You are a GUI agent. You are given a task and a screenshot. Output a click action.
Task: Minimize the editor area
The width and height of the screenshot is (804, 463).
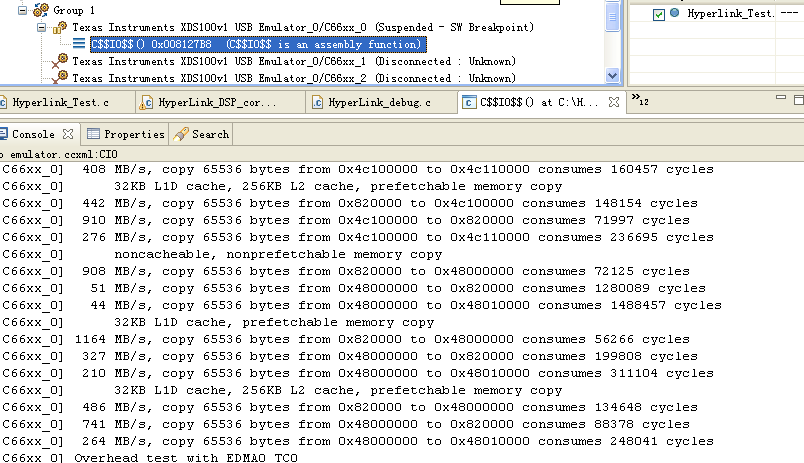tap(781, 97)
